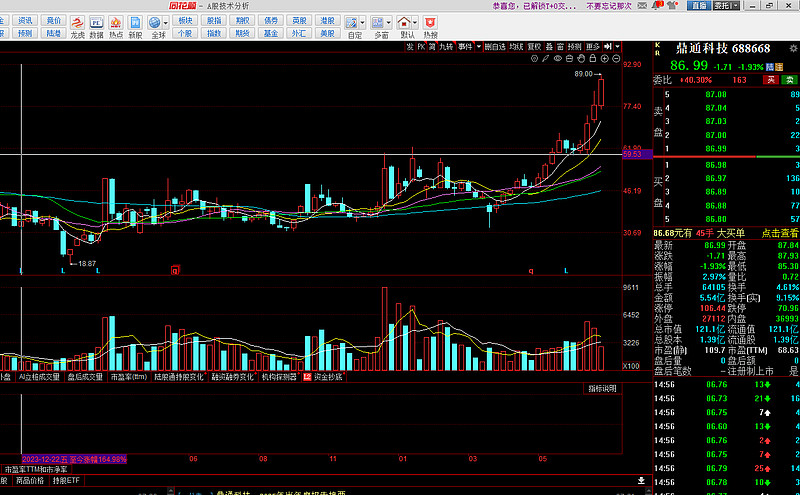Open the 自定 custom layout icon
This screenshot has height=495, width=800.
(351, 23)
